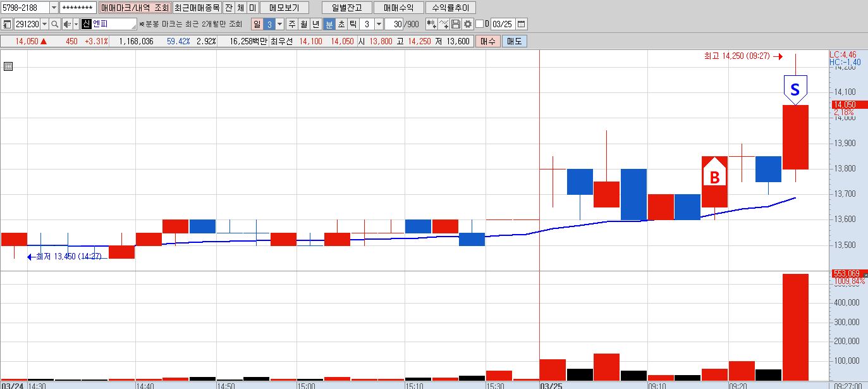The width and height of the screenshot is (868, 389).
Task: Click the grid icon at the chart's top-left
Action: click(x=8, y=66)
